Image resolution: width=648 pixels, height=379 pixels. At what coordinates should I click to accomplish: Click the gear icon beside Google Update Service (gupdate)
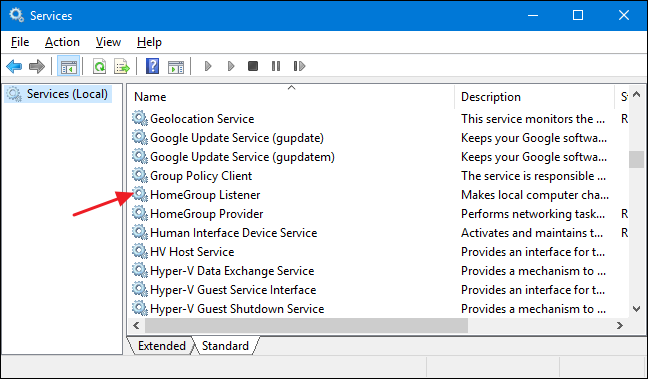coord(140,137)
